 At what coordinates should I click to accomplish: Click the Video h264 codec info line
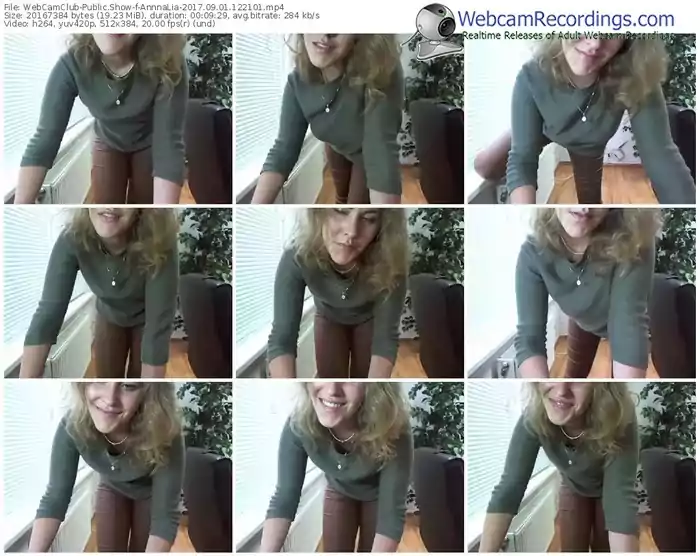[x=109, y=23]
